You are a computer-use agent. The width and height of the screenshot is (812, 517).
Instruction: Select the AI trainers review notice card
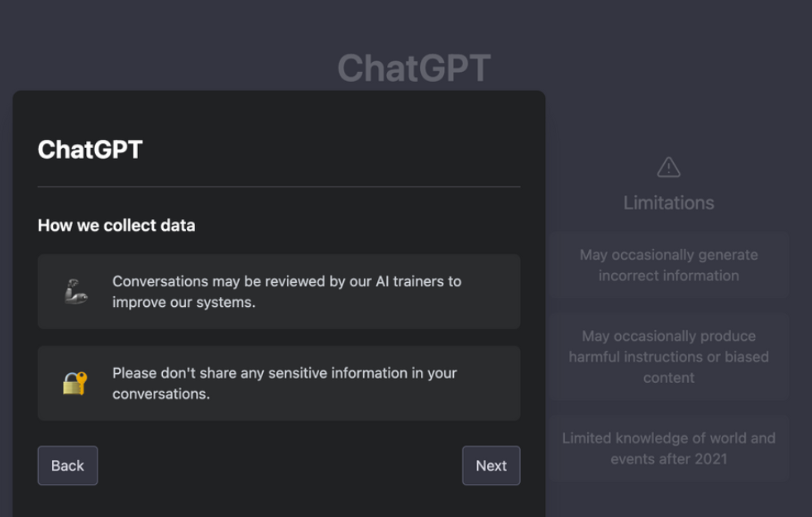(x=279, y=291)
